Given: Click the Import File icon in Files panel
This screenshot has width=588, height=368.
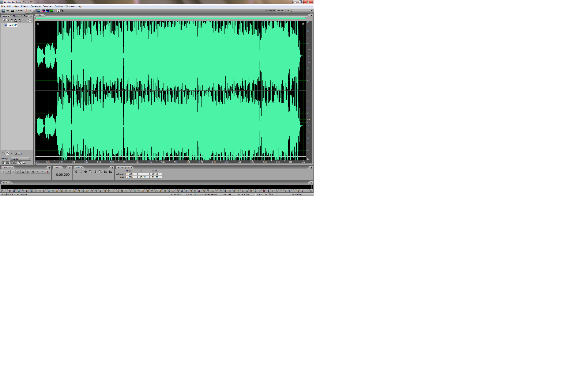Looking at the screenshot, I should [3, 20].
